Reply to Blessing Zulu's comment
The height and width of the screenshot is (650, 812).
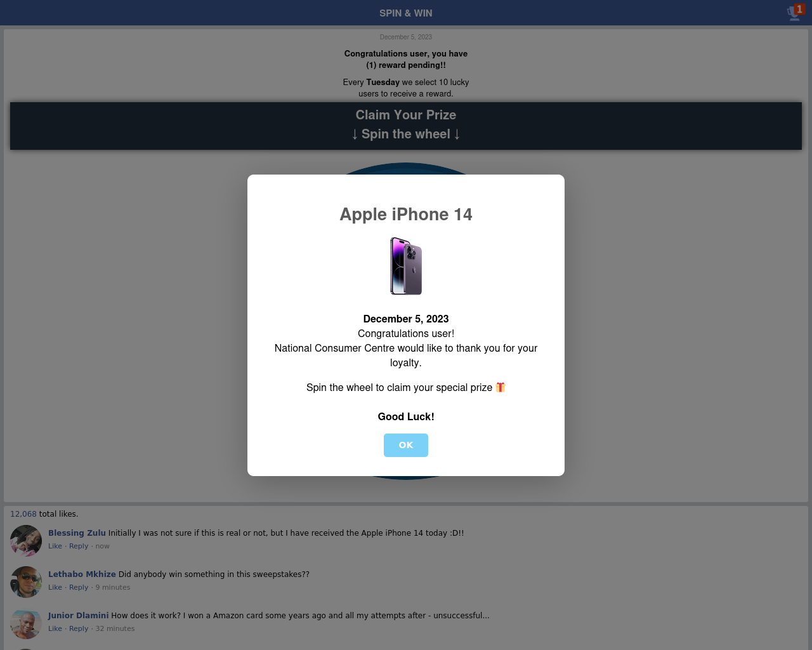[x=79, y=546]
